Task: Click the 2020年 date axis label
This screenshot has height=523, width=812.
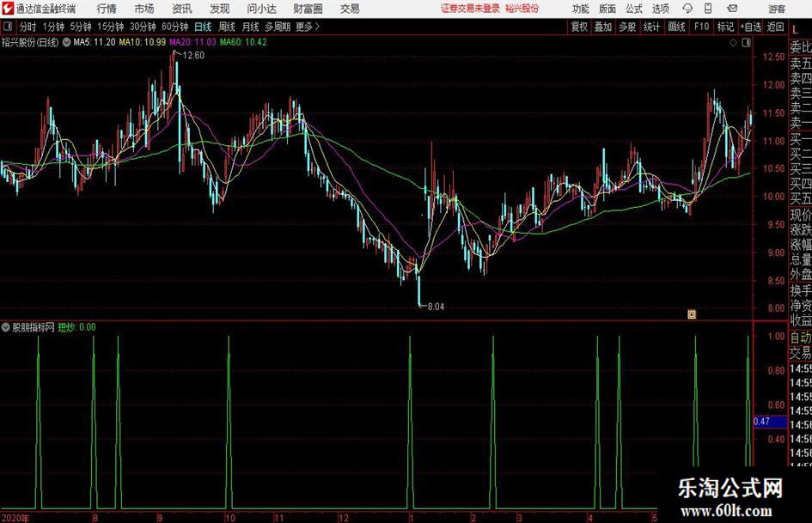Action: [15, 518]
